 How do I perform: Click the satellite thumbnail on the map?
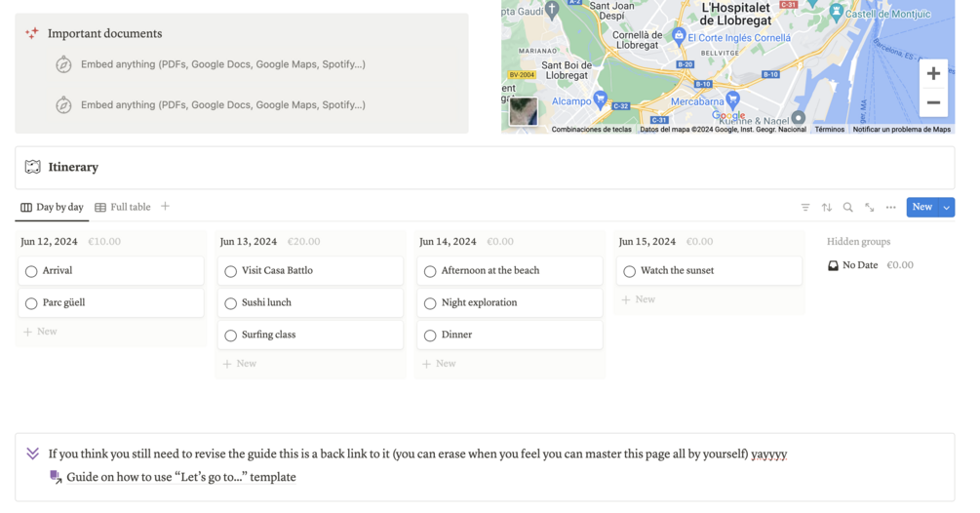524,111
